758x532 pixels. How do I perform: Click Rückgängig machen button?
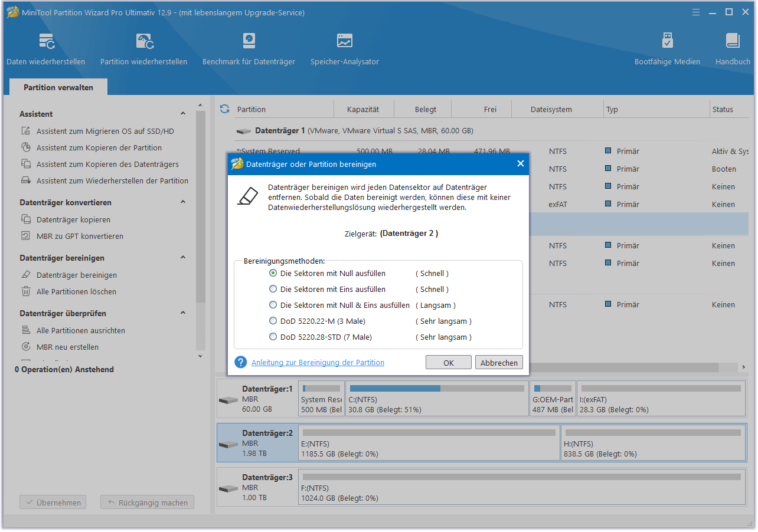click(x=147, y=503)
